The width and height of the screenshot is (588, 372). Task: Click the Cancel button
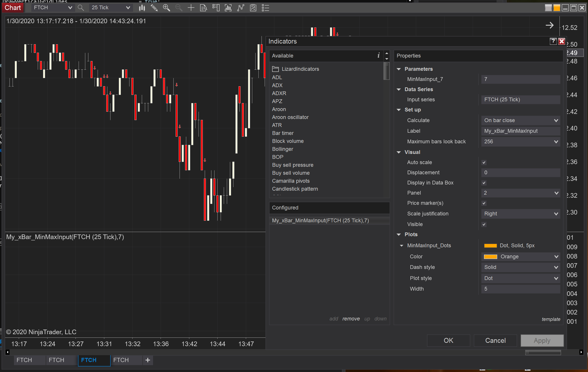[x=495, y=340]
